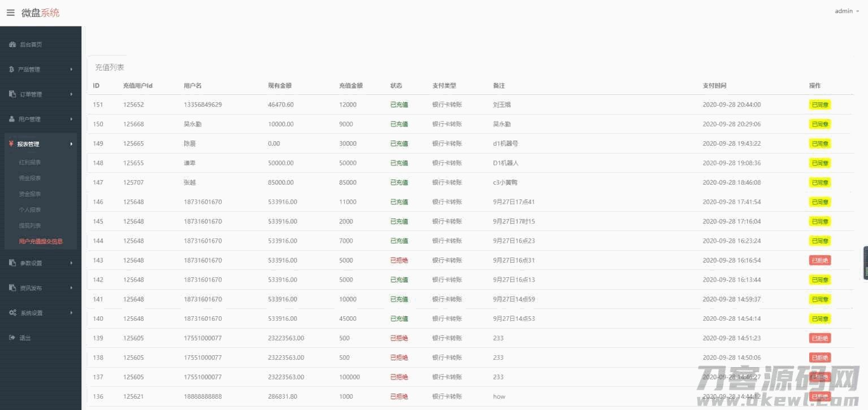This screenshot has width=868, height=410.
Task: Select the 资金报表 submenu item
Action: click(x=30, y=194)
